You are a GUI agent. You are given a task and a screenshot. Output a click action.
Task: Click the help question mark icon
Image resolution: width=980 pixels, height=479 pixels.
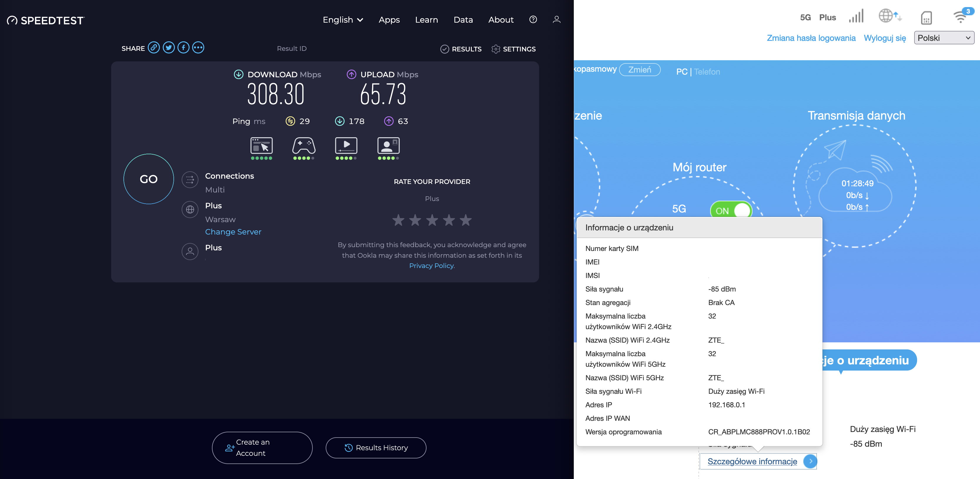tap(533, 19)
